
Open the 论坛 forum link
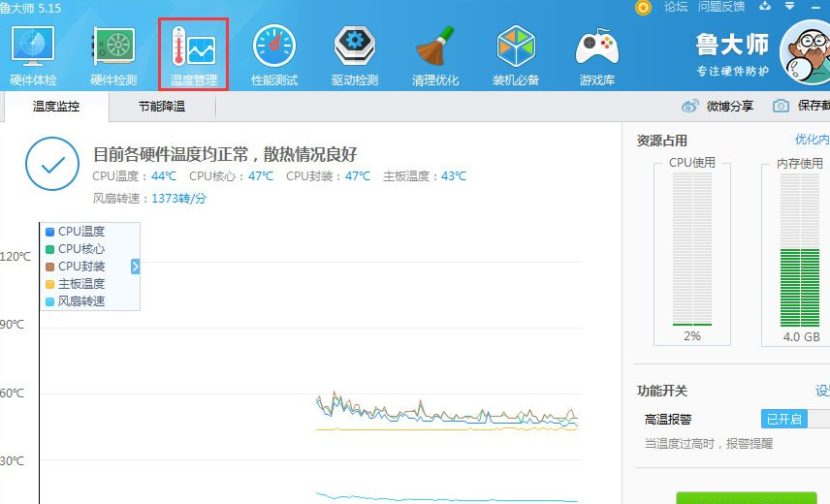click(x=676, y=7)
